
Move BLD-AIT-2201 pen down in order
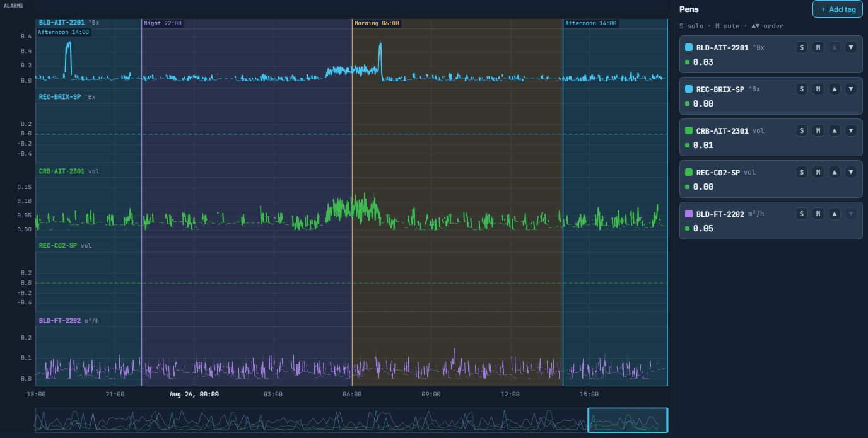tap(851, 47)
